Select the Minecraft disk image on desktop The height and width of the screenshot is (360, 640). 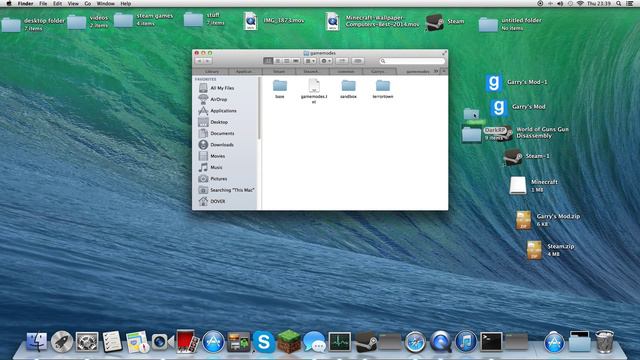518,185
